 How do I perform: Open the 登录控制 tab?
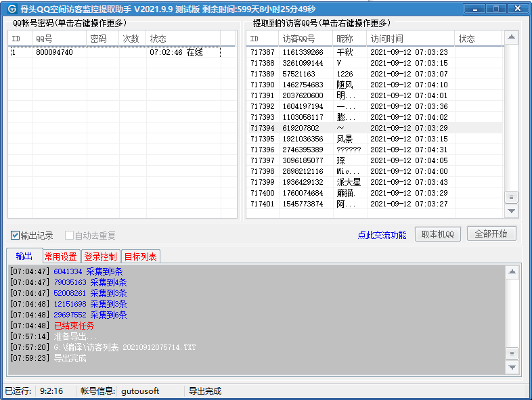(x=100, y=257)
